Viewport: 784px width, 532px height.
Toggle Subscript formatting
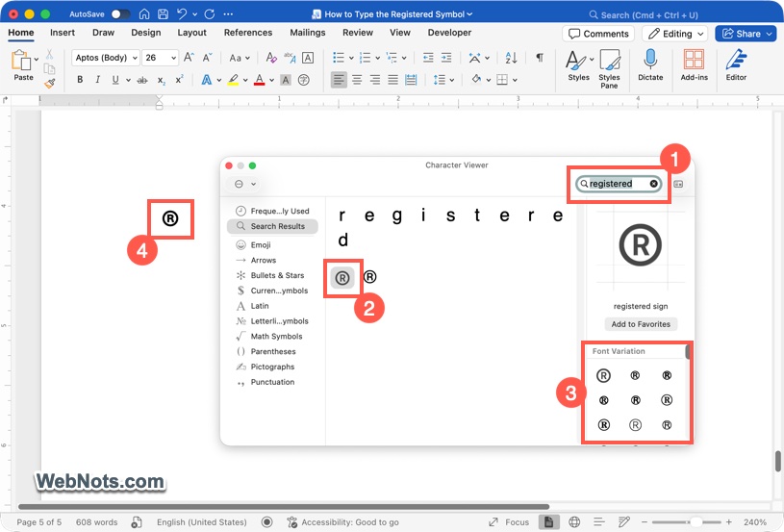click(161, 80)
